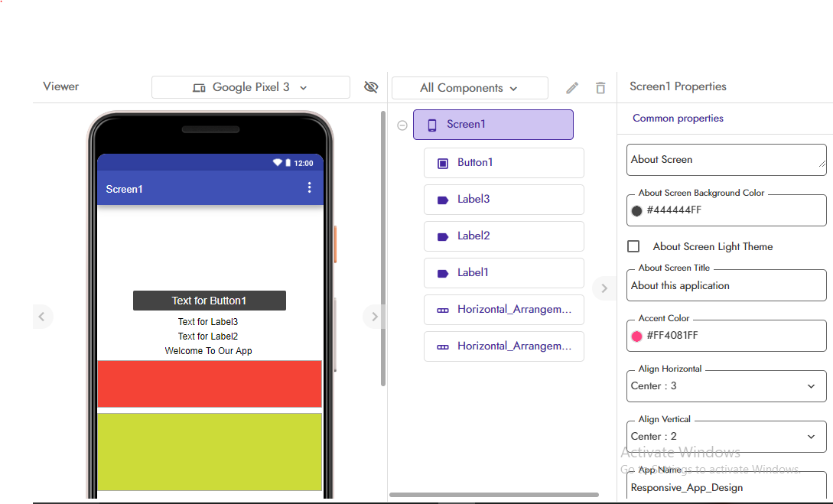The width and height of the screenshot is (833, 504).
Task: Click the right chevron beside component tree
Action: pos(604,288)
